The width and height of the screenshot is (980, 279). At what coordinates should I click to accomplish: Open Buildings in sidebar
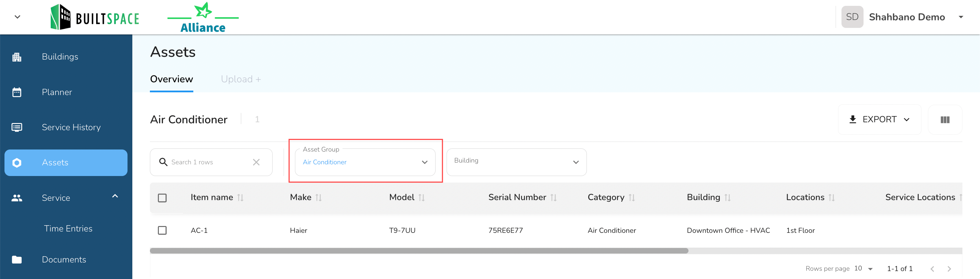[x=60, y=56]
